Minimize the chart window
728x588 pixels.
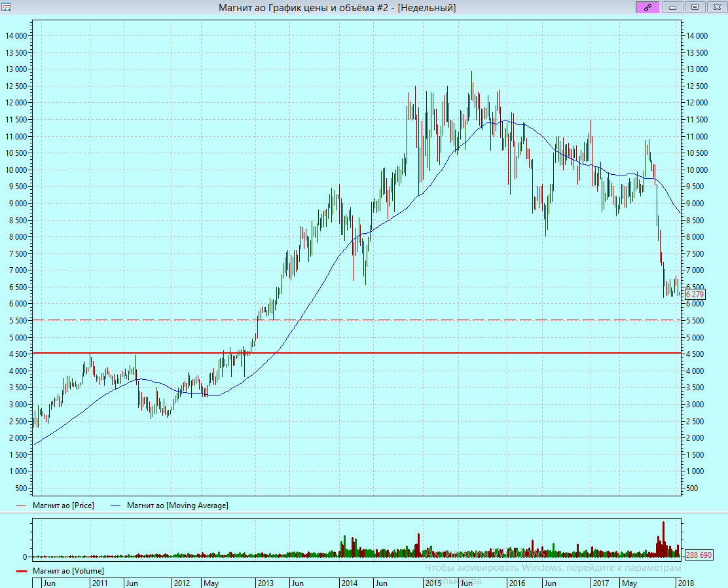[672, 7]
